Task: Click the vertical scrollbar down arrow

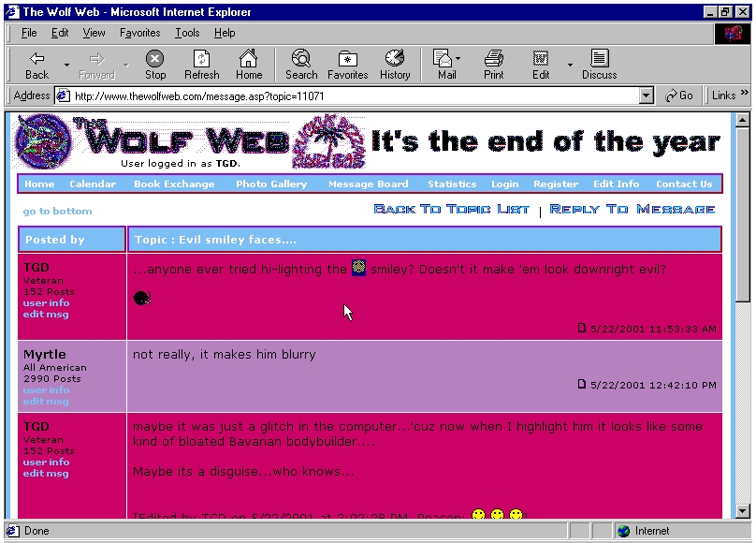Action: click(742, 510)
